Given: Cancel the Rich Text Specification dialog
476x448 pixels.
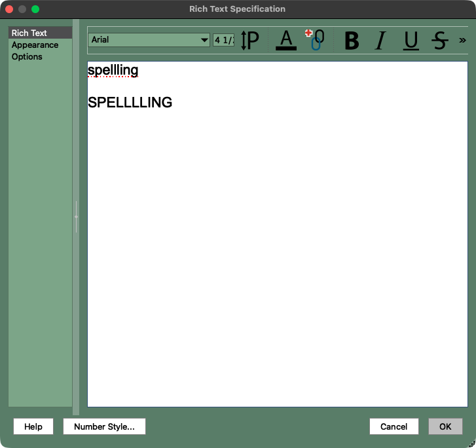Looking at the screenshot, I should coord(394,426).
